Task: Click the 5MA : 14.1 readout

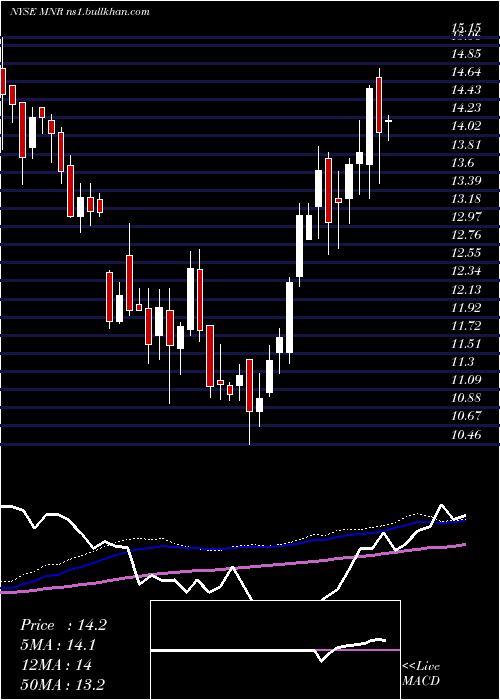Action: pos(58,645)
